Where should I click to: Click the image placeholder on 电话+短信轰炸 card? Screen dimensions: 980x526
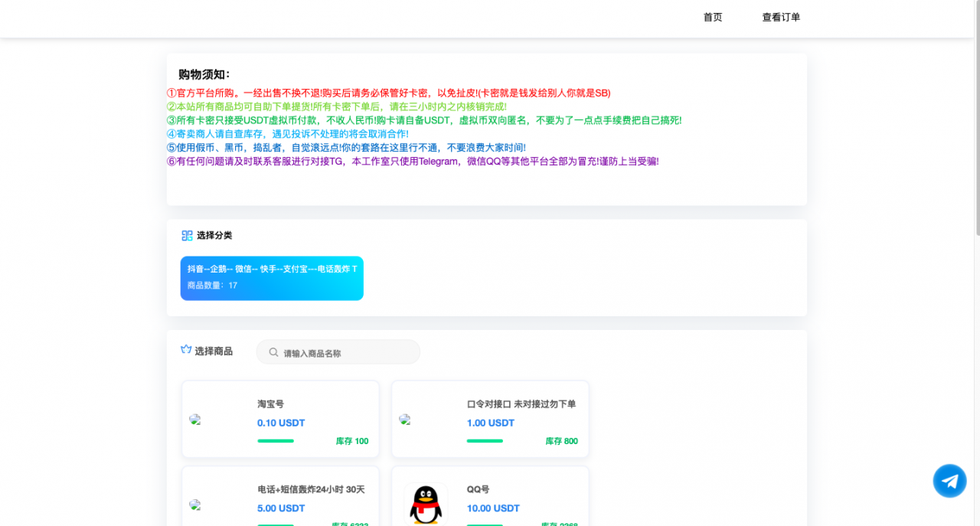pyautogui.click(x=194, y=505)
